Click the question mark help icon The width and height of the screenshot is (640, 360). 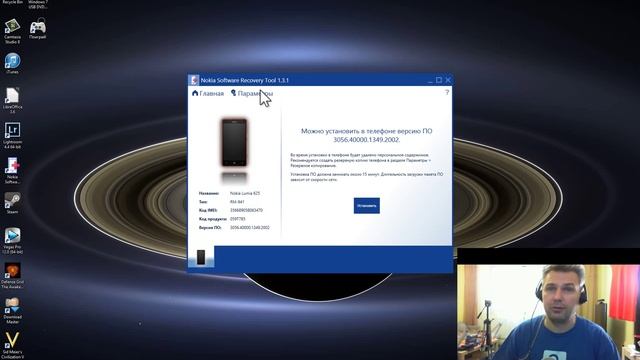447,93
